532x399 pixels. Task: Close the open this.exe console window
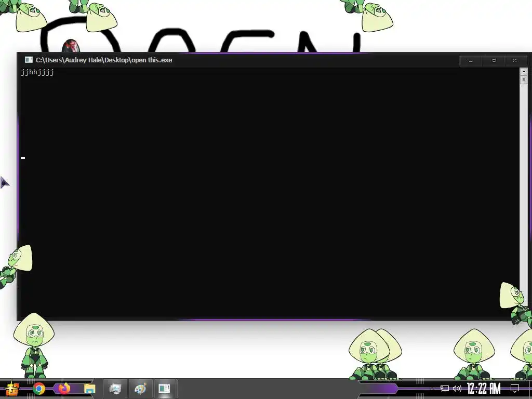pyautogui.click(x=515, y=61)
